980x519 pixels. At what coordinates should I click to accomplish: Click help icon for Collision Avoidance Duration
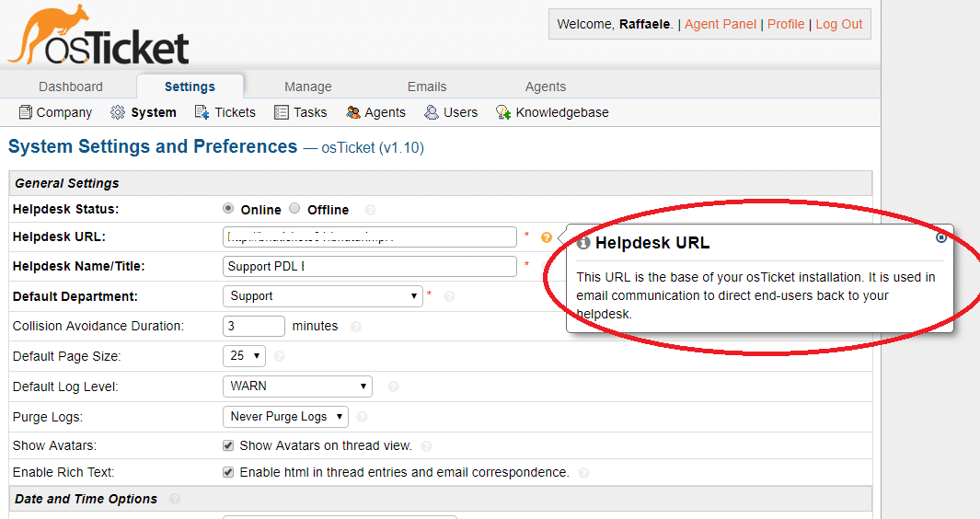[355, 327]
